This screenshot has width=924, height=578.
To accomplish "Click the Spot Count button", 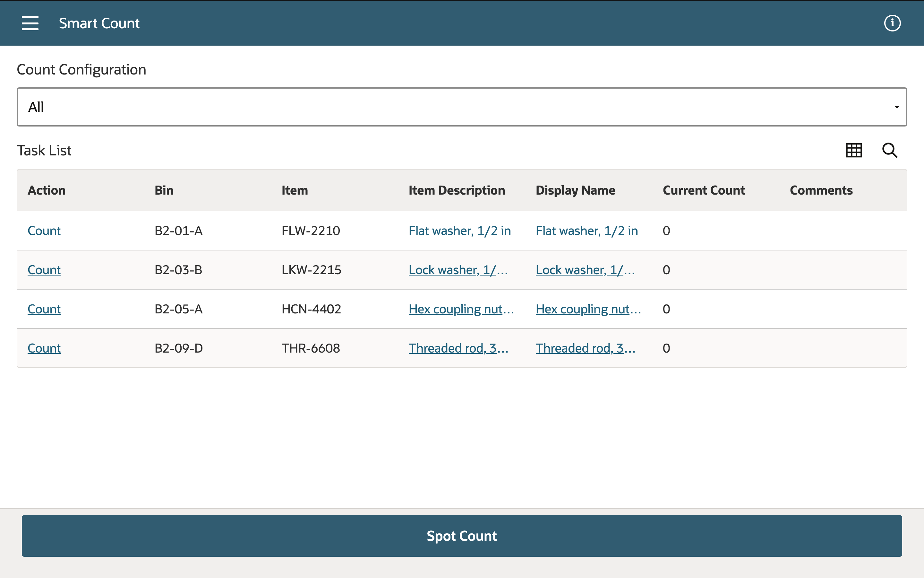I will pyautogui.click(x=462, y=536).
